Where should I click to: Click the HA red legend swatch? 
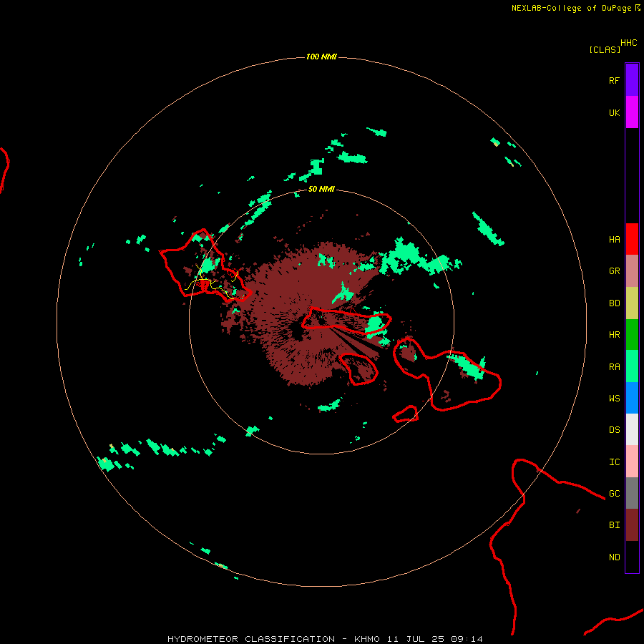[x=632, y=239]
